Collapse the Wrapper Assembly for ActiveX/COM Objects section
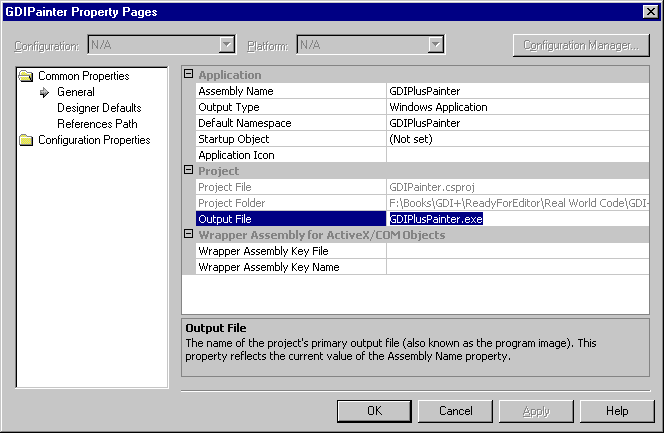664x433 pixels. tap(188, 234)
